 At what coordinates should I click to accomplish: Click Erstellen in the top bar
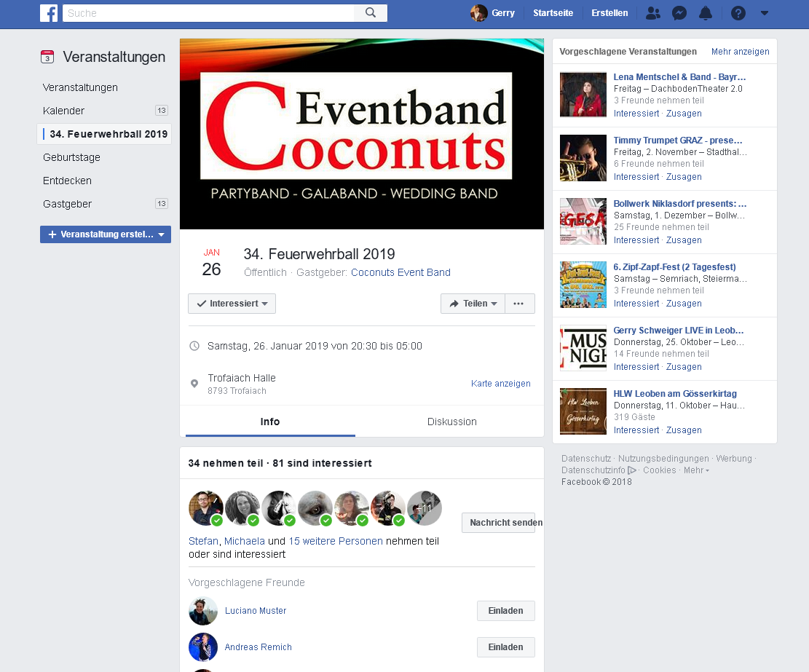click(610, 13)
